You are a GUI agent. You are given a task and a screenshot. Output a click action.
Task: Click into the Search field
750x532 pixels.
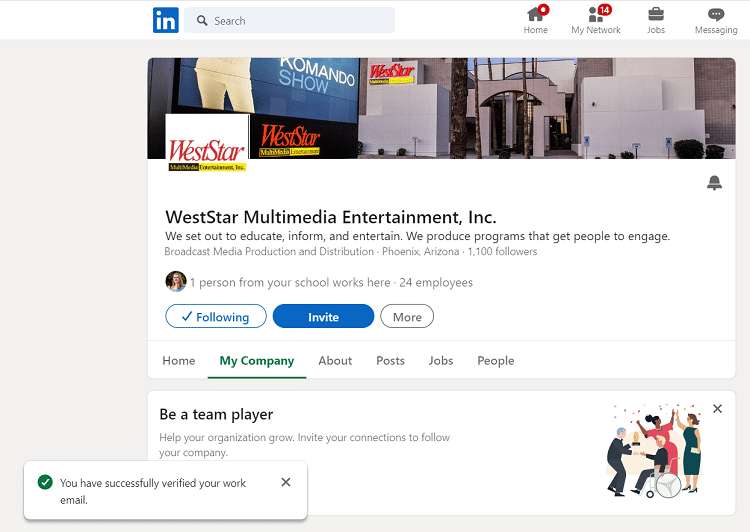coord(289,20)
